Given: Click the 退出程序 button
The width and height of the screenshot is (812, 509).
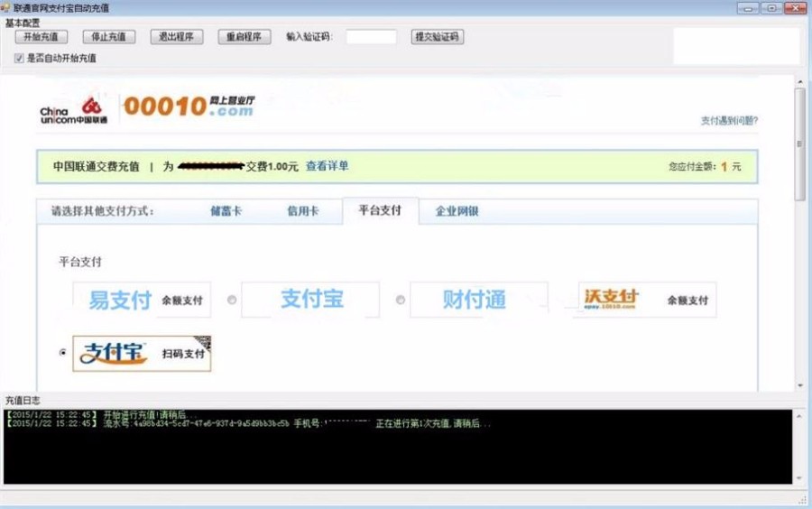Looking at the screenshot, I should tap(177, 37).
